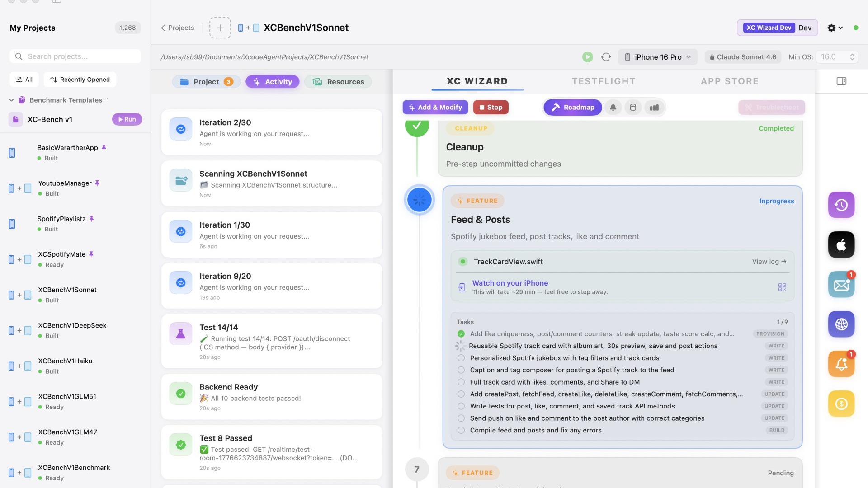Switch to the Project tab
The image size is (868, 488).
206,82
